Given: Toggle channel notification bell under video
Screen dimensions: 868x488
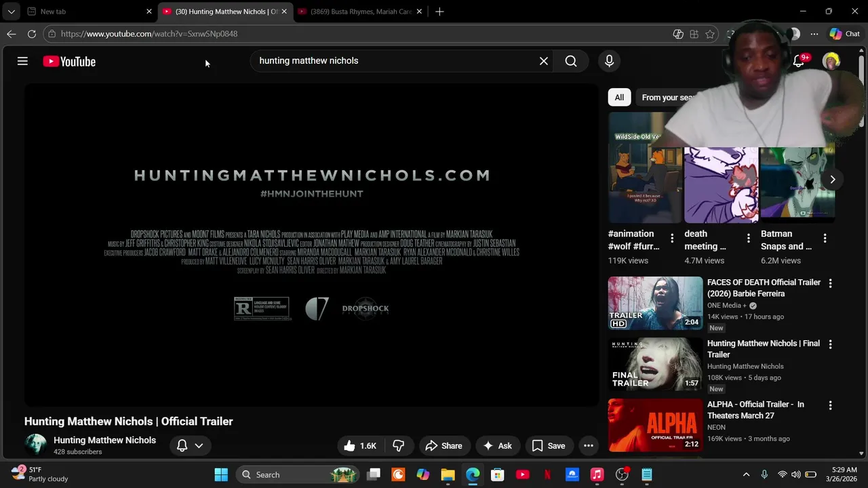Looking at the screenshot, I should (x=182, y=445).
